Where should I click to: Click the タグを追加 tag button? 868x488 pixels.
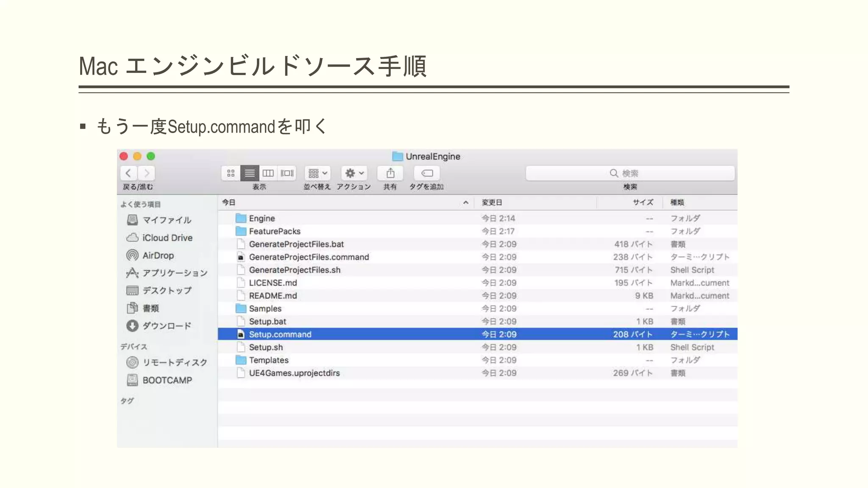click(x=427, y=173)
